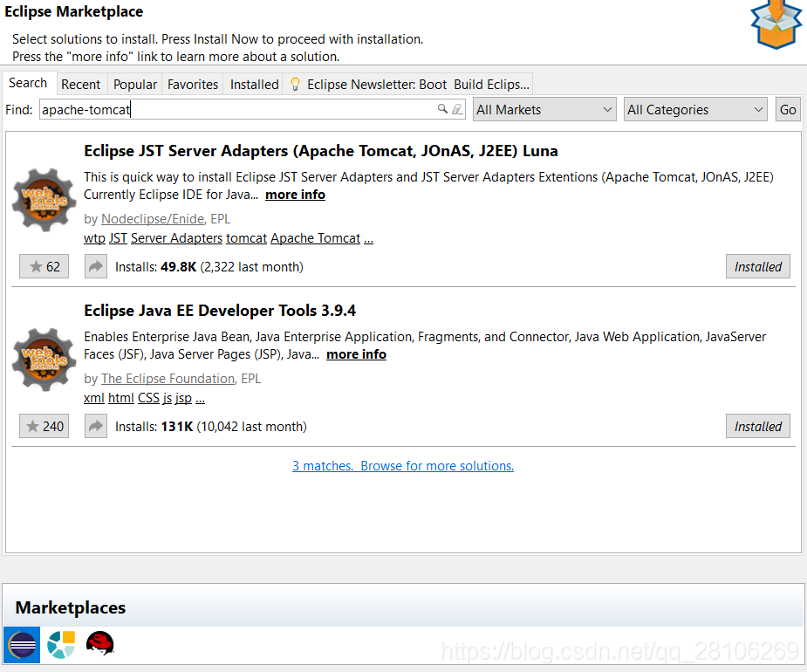807x672 pixels.
Task: Click the Go button
Action: 788,110
